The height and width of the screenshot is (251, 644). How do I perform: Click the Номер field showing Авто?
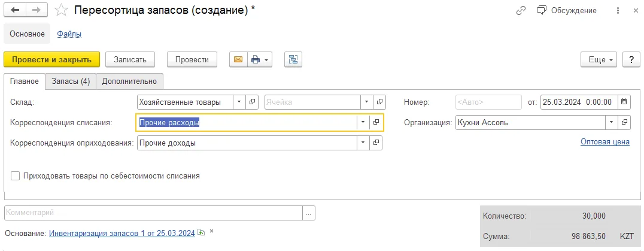tap(488, 102)
